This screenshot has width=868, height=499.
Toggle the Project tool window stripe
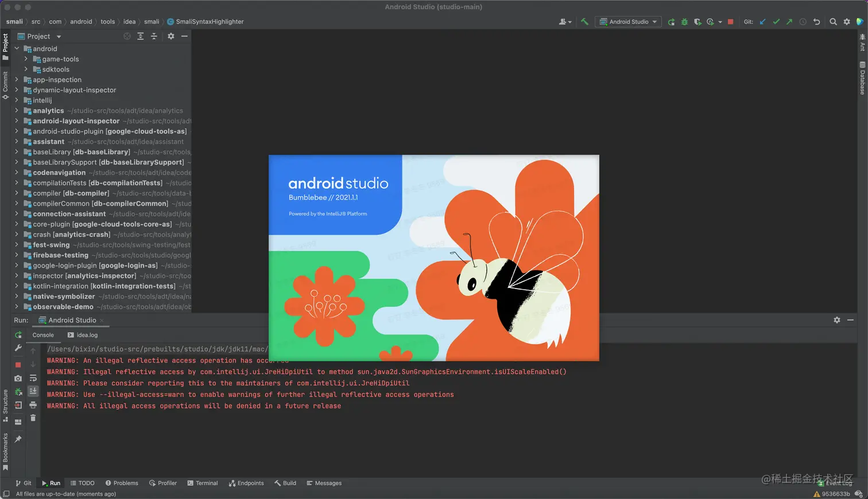click(x=5, y=46)
